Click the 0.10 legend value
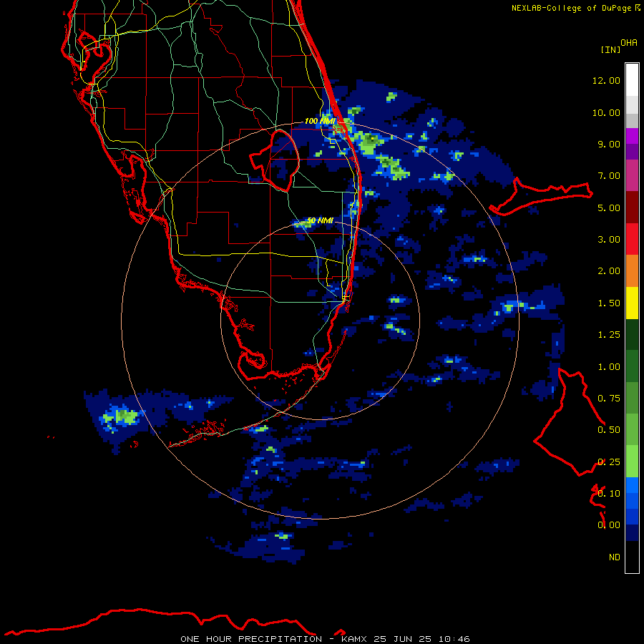Viewport: 644px width, 644px height. 608,494
